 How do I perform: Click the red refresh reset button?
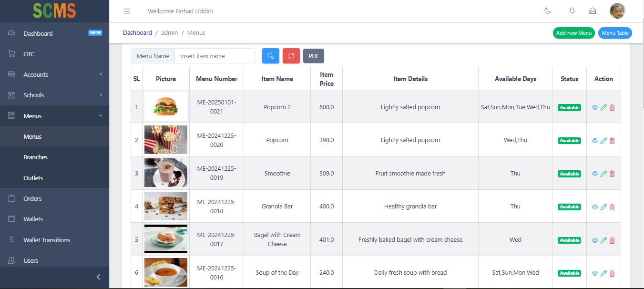click(291, 56)
